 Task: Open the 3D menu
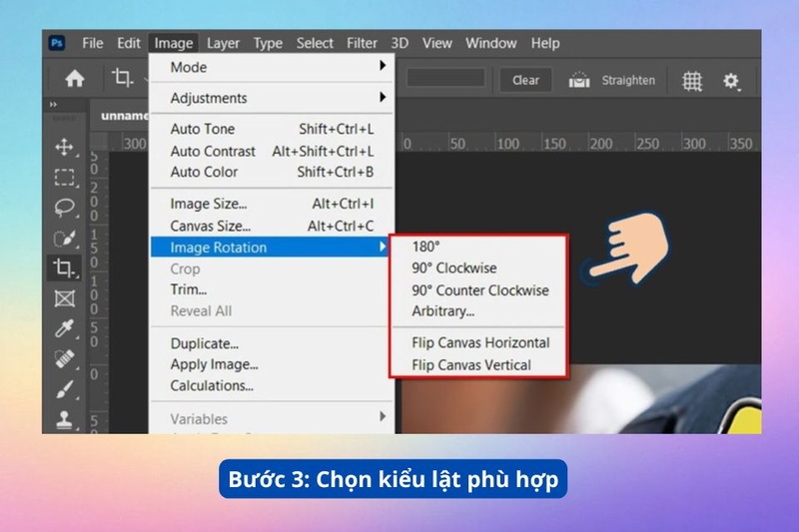pyautogui.click(x=399, y=43)
